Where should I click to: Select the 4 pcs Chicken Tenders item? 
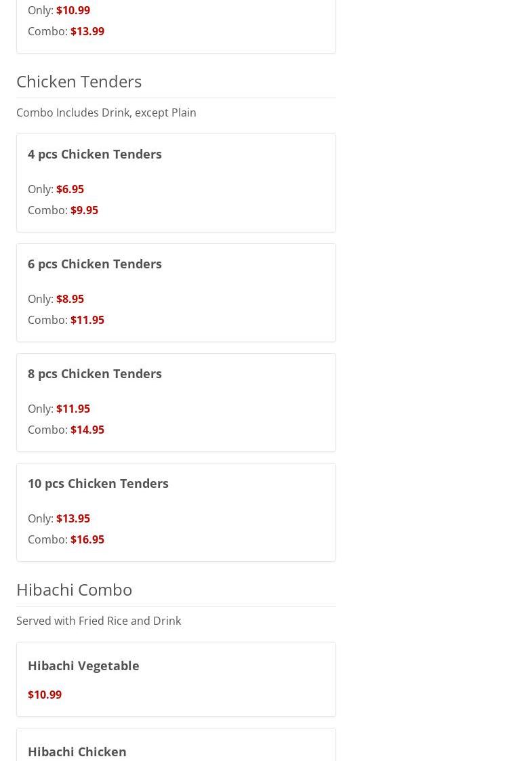pyautogui.click(x=176, y=183)
